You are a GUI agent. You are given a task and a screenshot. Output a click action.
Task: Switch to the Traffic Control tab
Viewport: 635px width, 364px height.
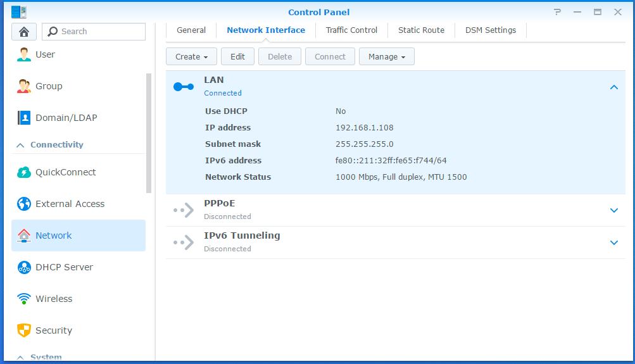(x=351, y=30)
